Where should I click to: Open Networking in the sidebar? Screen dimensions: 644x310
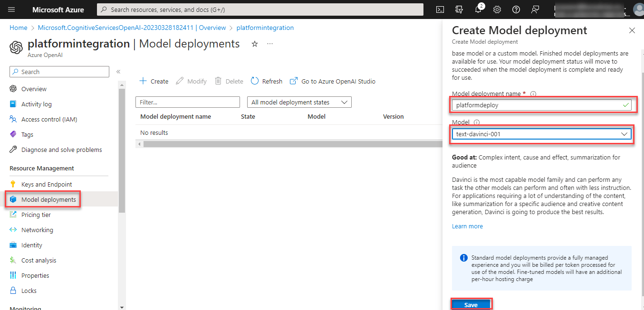point(37,230)
